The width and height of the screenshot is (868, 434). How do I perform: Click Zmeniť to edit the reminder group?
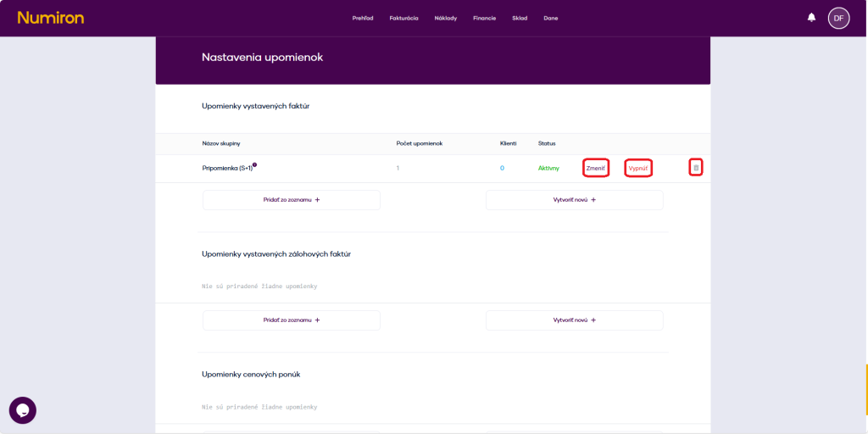click(596, 168)
